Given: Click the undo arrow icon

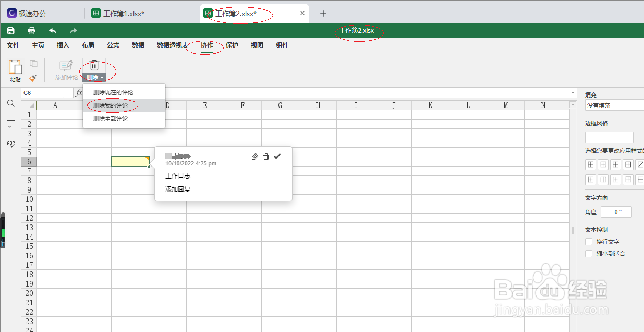Looking at the screenshot, I should (51, 30).
